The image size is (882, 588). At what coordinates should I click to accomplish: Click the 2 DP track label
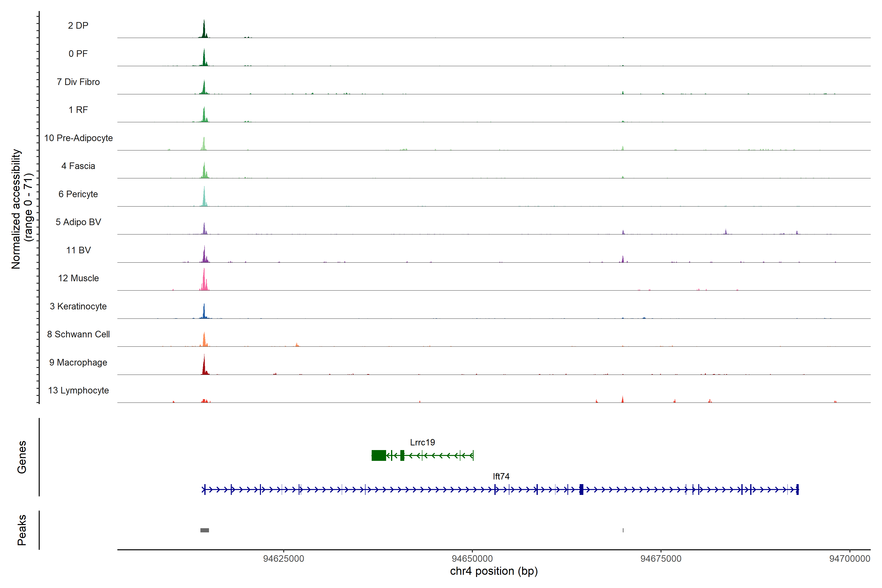(x=78, y=25)
